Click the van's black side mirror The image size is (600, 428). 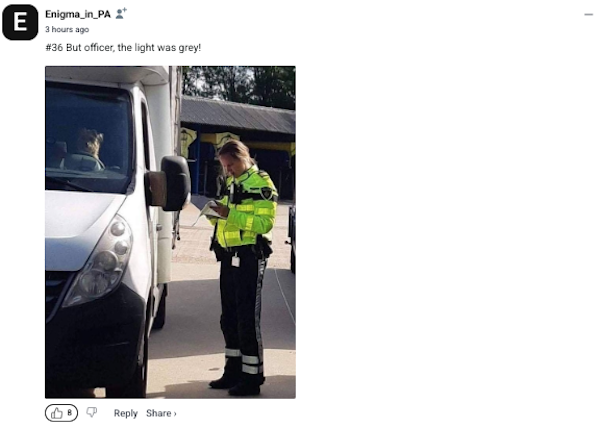point(175,183)
